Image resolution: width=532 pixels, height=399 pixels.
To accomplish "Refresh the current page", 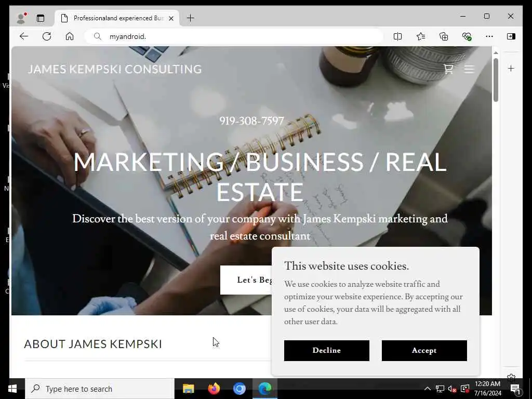I will pyautogui.click(x=47, y=36).
